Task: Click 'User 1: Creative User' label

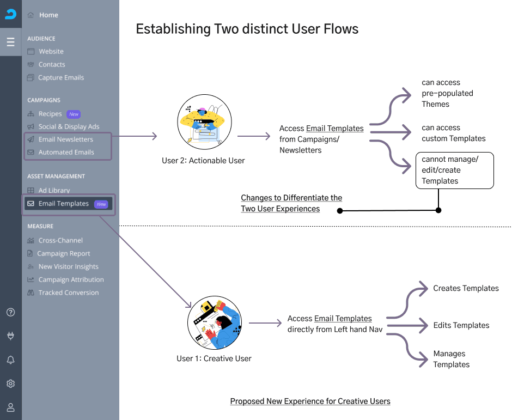Action: [214, 358]
